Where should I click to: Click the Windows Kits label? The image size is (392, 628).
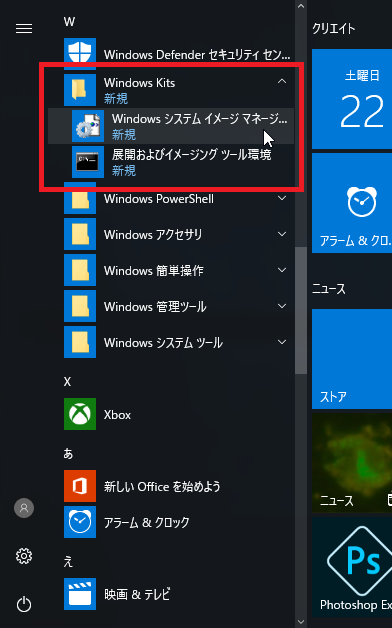tap(139, 83)
